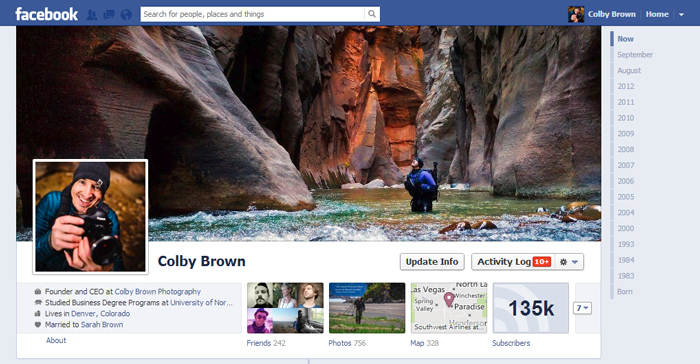Jump to 2005 on timeline

tap(625, 197)
